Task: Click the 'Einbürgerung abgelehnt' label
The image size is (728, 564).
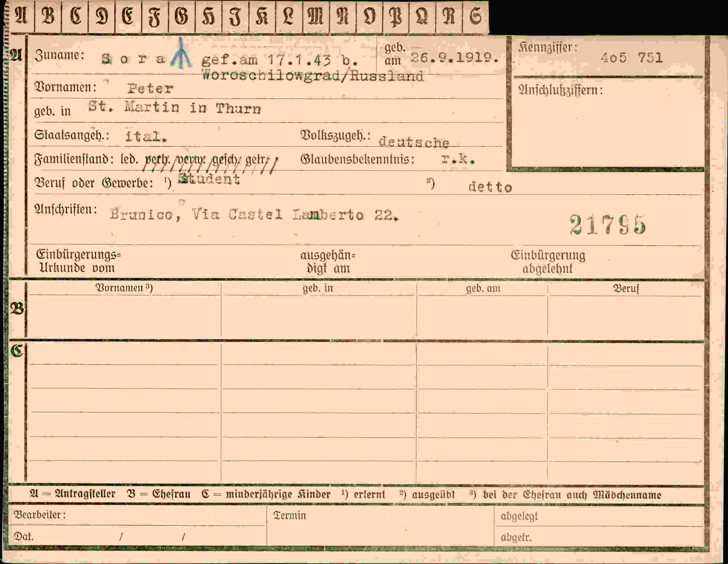Action: point(548,262)
